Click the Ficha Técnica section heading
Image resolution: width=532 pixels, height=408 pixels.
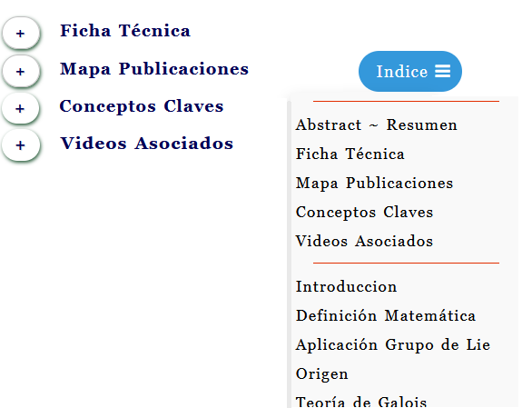(x=125, y=31)
